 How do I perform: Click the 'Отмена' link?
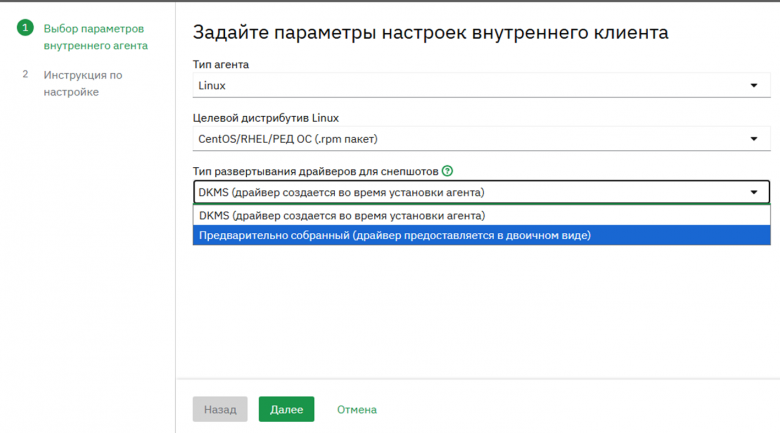click(356, 409)
